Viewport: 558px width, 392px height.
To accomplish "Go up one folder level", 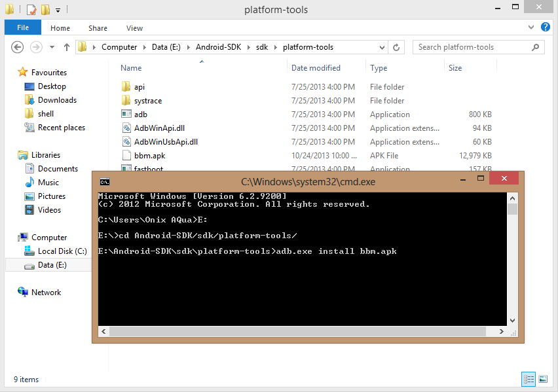I will coord(67,47).
